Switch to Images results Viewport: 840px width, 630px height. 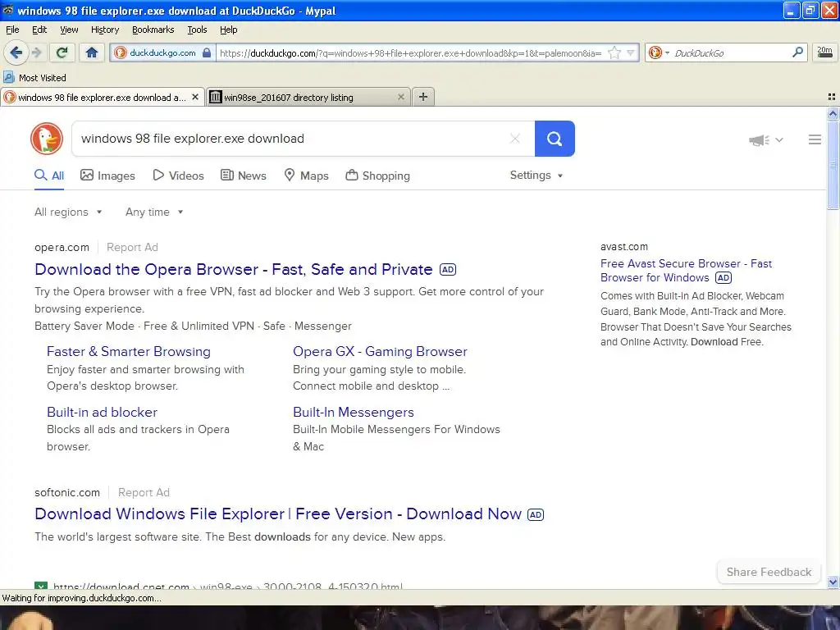pos(107,176)
